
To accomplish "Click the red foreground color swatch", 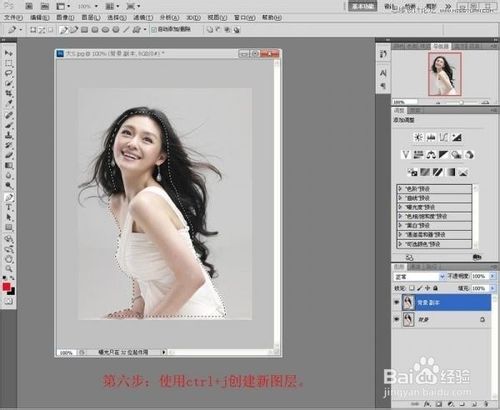I will coord(6,287).
